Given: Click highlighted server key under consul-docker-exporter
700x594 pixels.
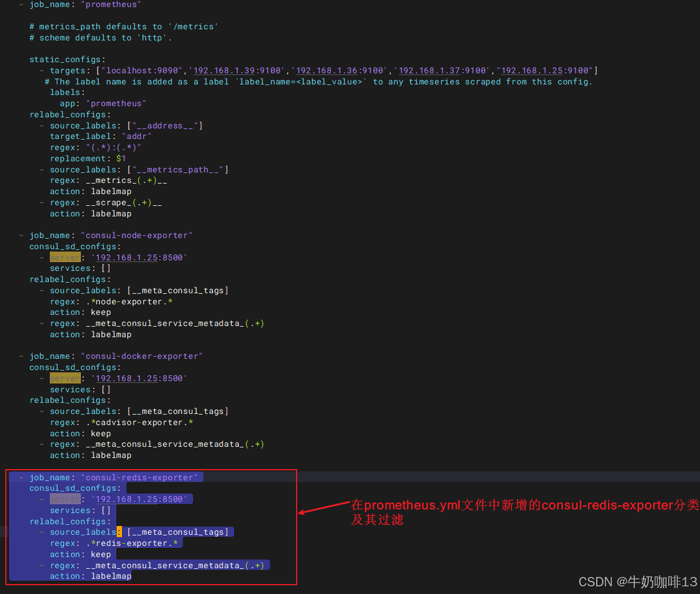Looking at the screenshot, I should pyautogui.click(x=65, y=378).
